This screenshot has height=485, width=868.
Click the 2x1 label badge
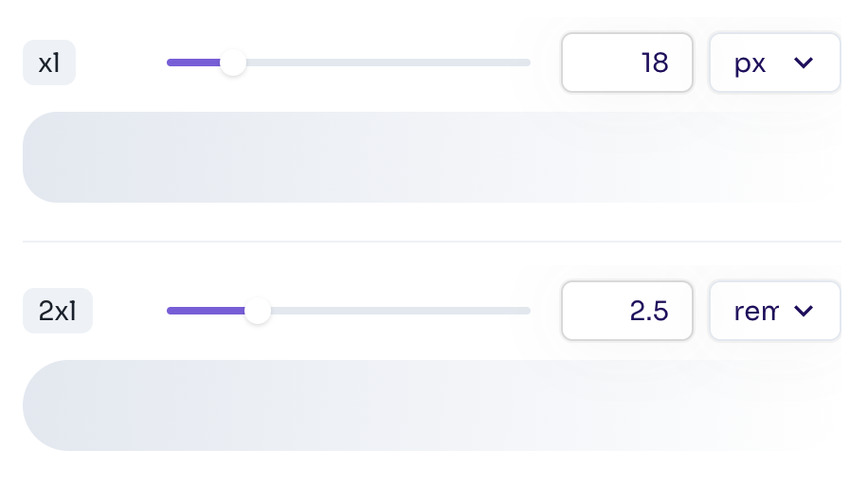pos(58,312)
